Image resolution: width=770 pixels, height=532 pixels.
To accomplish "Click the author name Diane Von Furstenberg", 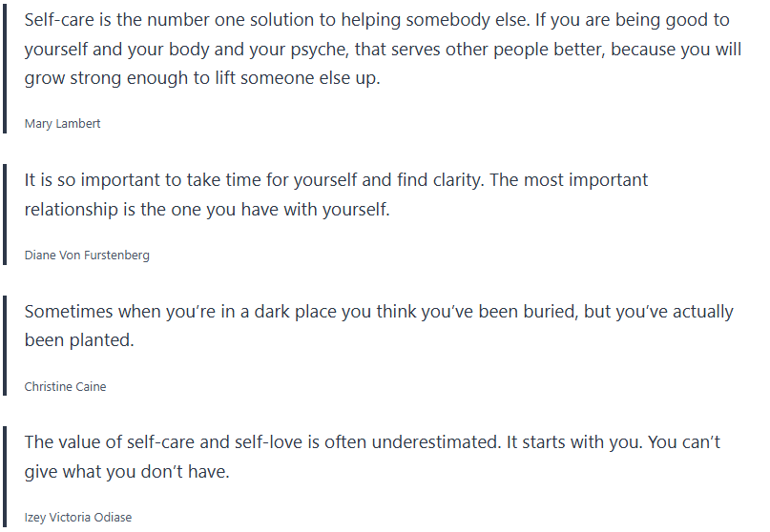I will (x=87, y=256).
